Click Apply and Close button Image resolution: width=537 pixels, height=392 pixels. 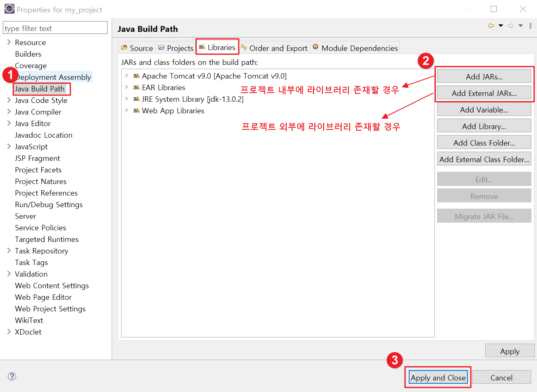coord(438,378)
